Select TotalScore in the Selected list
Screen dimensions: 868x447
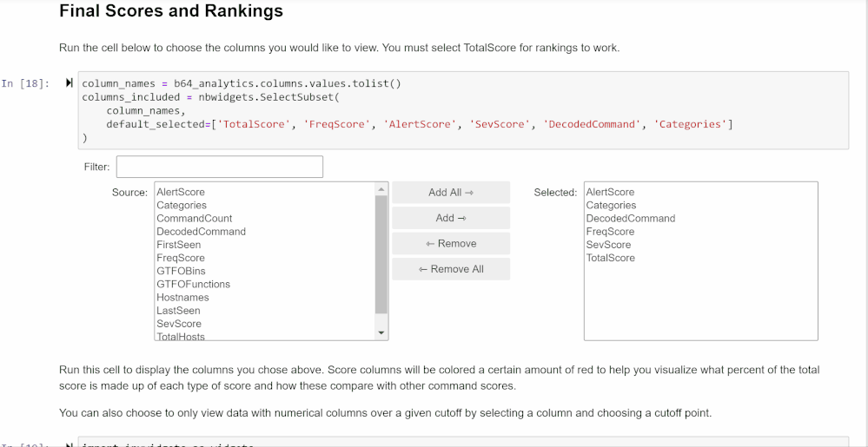click(x=610, y=258)
